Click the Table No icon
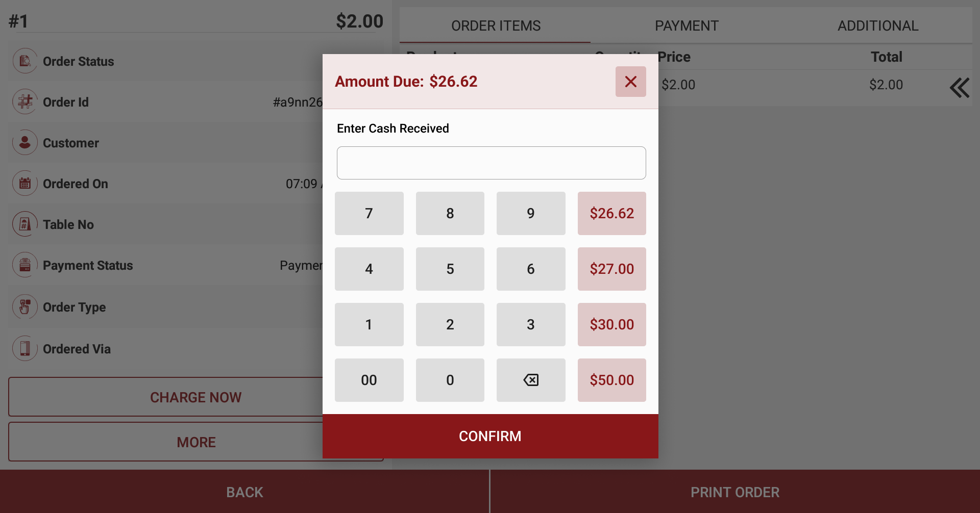The width and height of the screenshot is (980, 513). (x=24, y=224)
